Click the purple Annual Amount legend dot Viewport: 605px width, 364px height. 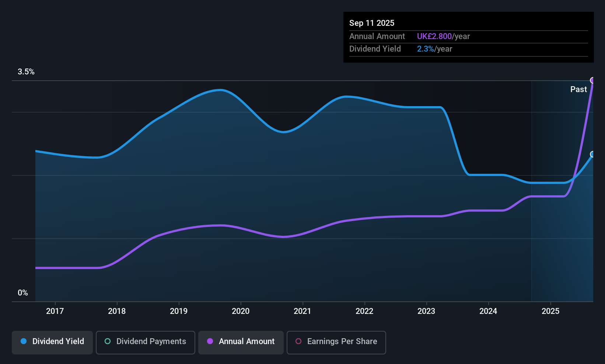click(210, 342)
